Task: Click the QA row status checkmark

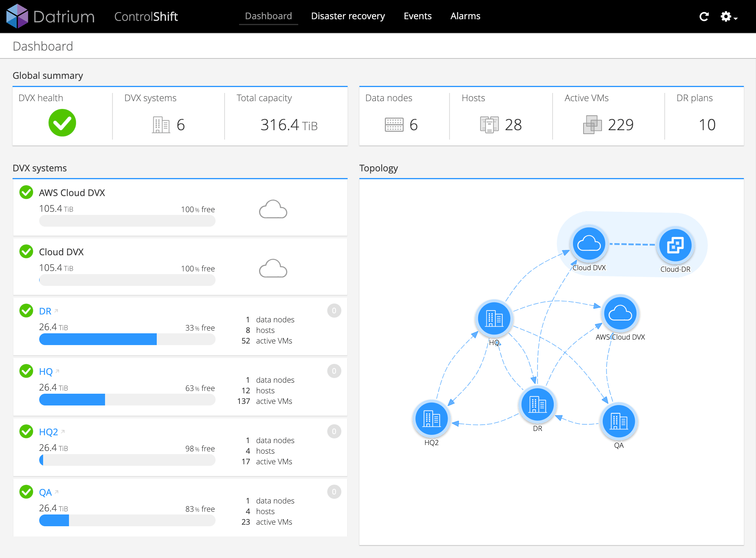Action: (x=26, y=492)
